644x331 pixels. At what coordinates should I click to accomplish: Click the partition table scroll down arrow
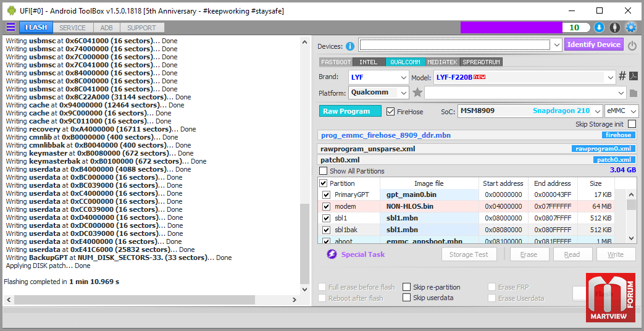(631, 238)
